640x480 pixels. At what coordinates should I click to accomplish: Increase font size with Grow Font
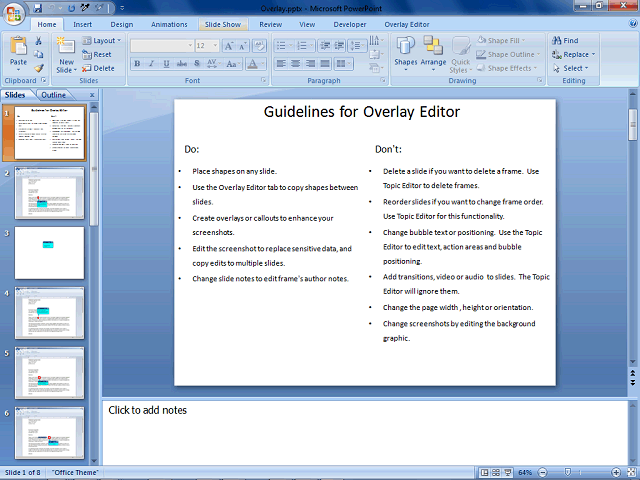pos(229,46)
